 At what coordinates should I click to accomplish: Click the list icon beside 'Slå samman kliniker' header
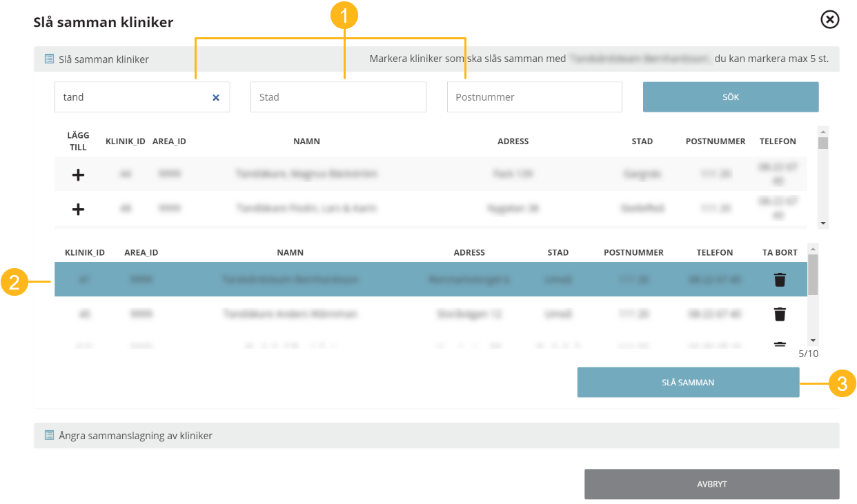(x=49, y=59)
